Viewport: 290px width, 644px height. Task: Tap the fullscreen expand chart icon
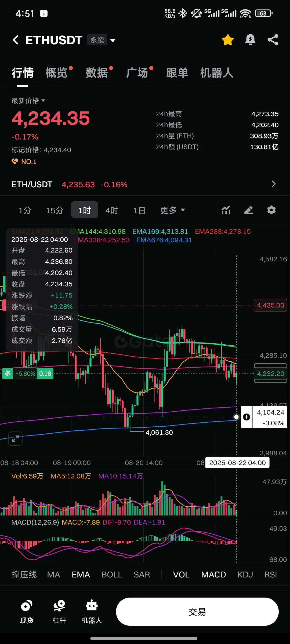pos(15,439)
